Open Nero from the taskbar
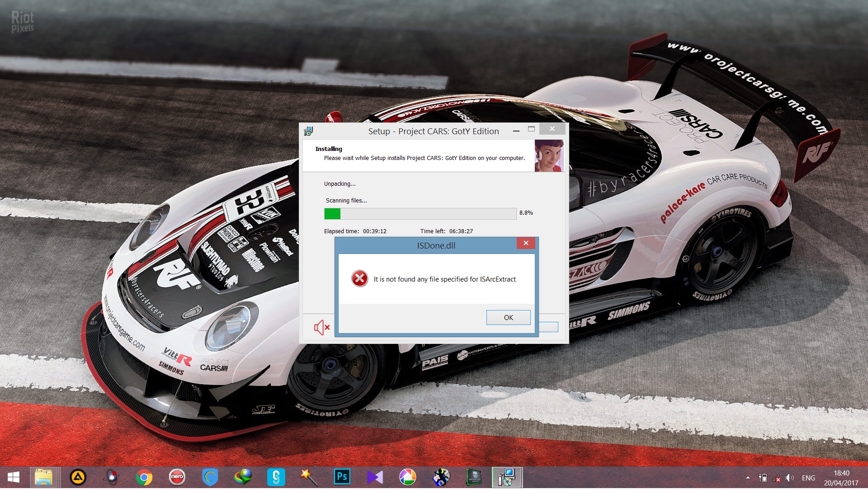868x489 pixels. pyautogui.click(x=177, y=477)
